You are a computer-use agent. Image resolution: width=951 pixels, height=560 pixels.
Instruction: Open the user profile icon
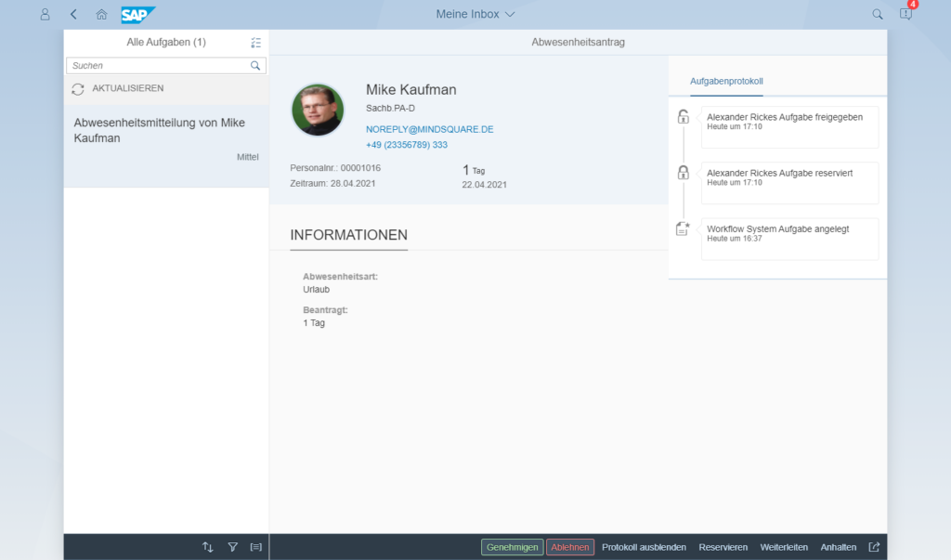pos(44,14)
